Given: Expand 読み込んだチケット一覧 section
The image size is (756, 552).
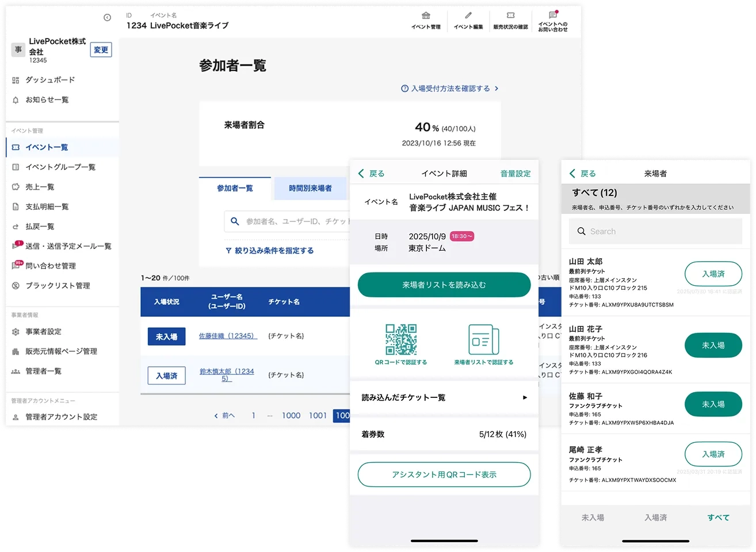Looking at the screenshot, I should click(444, 397).
